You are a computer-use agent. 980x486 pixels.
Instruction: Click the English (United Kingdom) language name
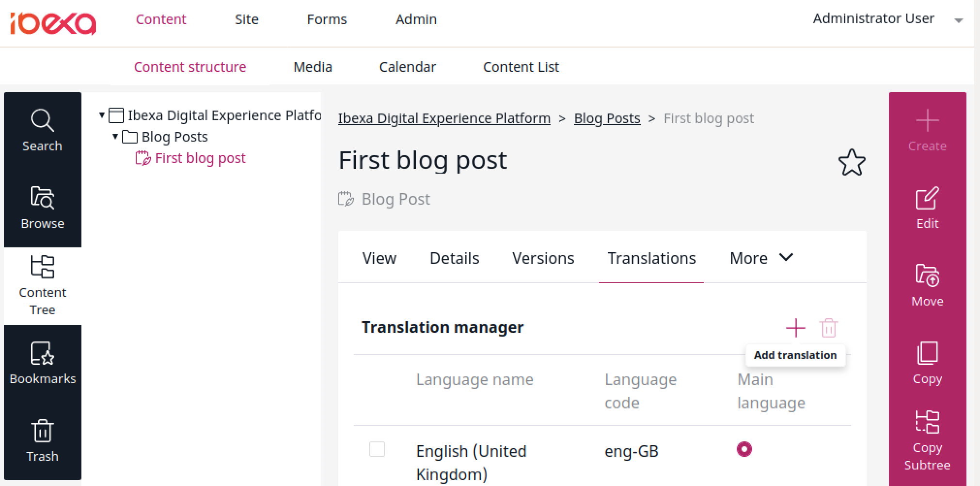point(471,463)
